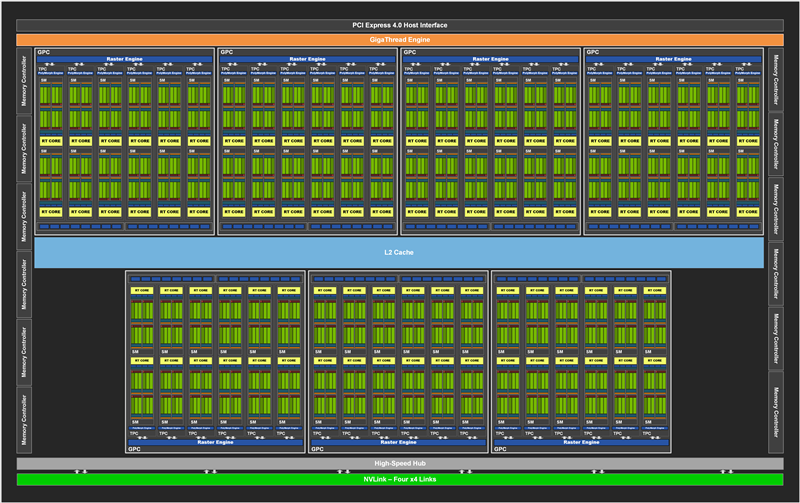Select the topmost left-side Memory Controller
The height and width of the screenshot is (503, 800).
click(x=24, y=79)
